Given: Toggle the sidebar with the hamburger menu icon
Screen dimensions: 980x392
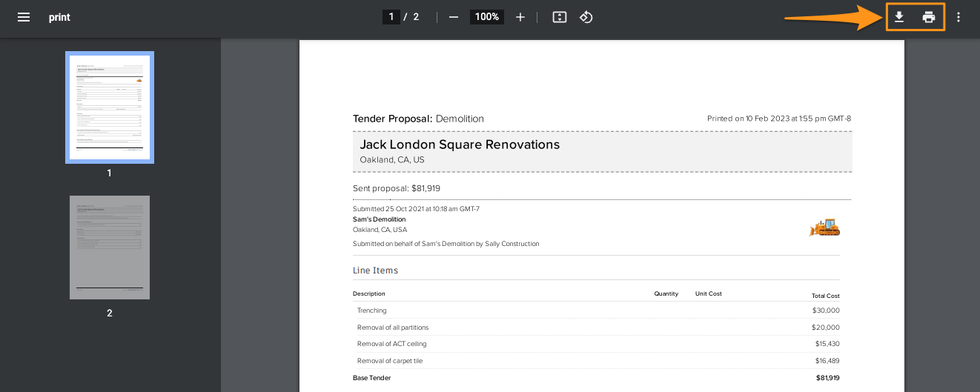Looking at the screenshot, I should pyautogui.click(x=24, y=17).
